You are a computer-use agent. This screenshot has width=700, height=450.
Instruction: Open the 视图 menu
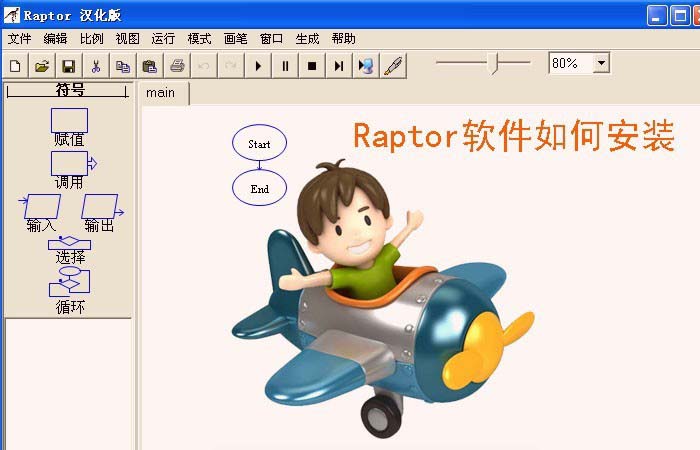tap(128, 39)
